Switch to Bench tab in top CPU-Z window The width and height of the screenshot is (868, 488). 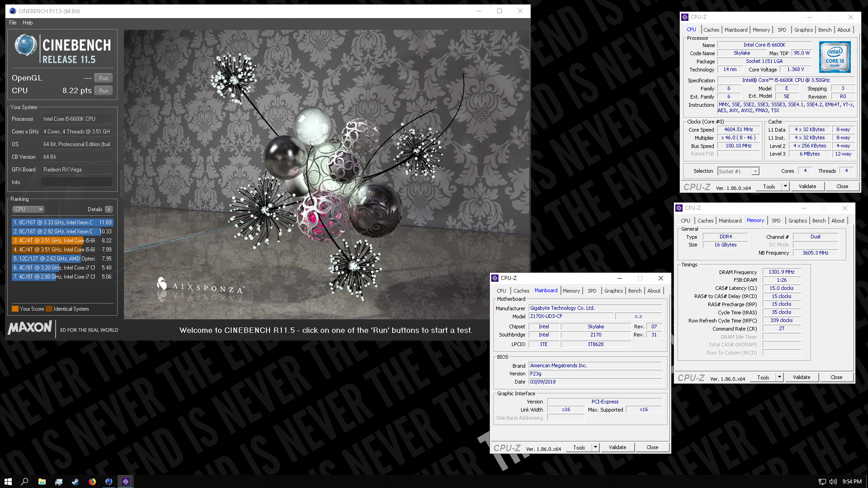825,30
